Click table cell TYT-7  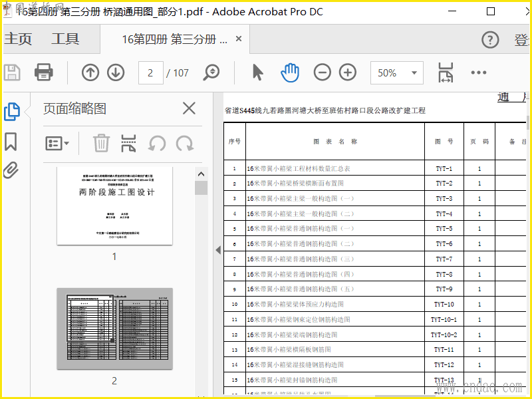[444, 259]
